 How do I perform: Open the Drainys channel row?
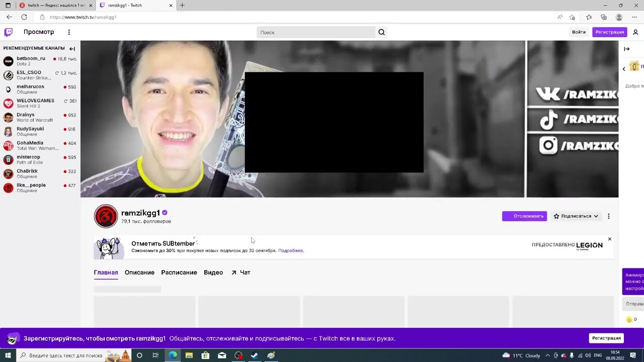[x=40, y=118]
